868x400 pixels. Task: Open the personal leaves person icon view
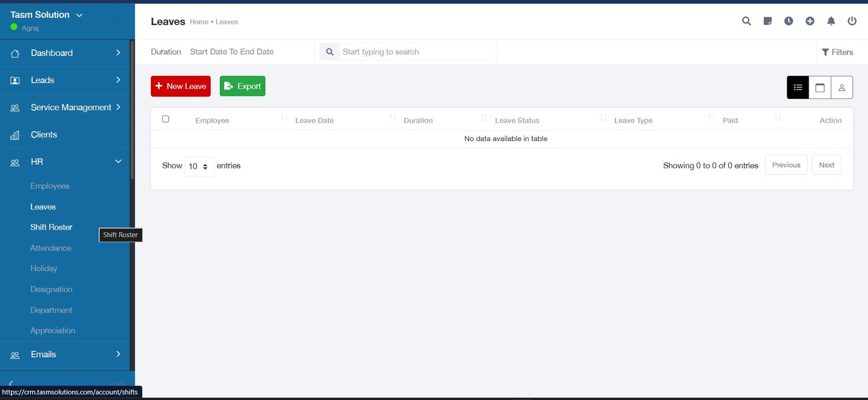pos(841,87)
